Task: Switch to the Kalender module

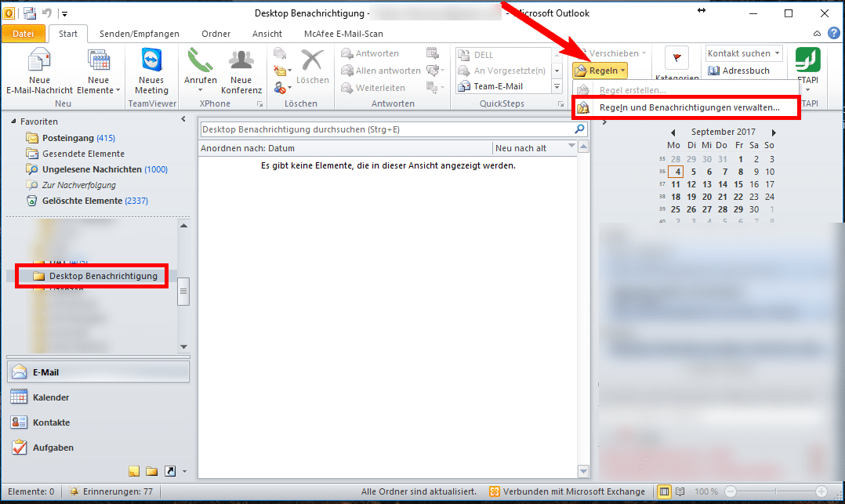Action: coord(98,397)
